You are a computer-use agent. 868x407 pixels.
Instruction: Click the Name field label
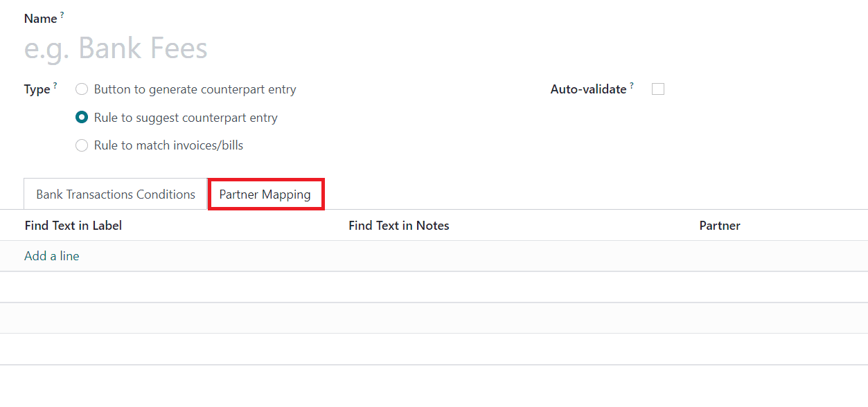coord(40,19)
